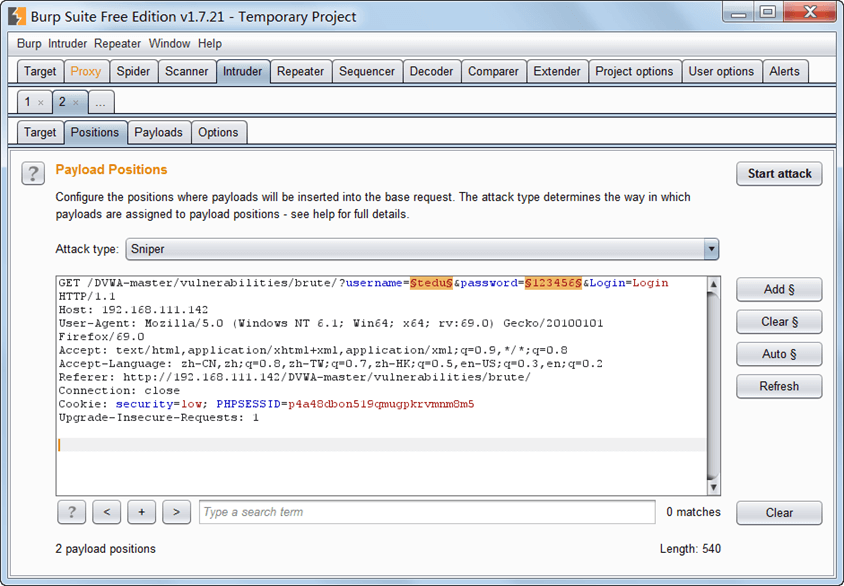Click the Host: 192.168.111.142 line
This screenshot has height=586, width=844.
point(133,310)
